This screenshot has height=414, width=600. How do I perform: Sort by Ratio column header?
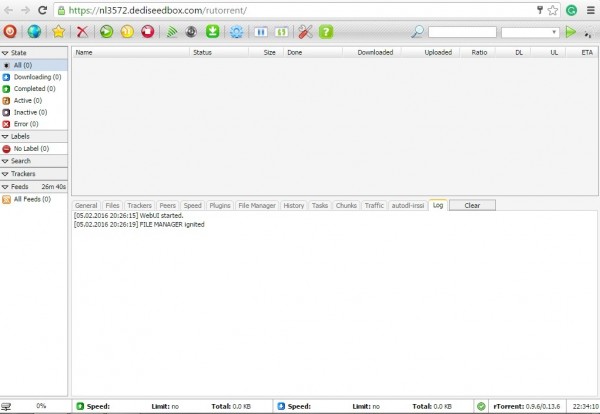coord(478,52)
